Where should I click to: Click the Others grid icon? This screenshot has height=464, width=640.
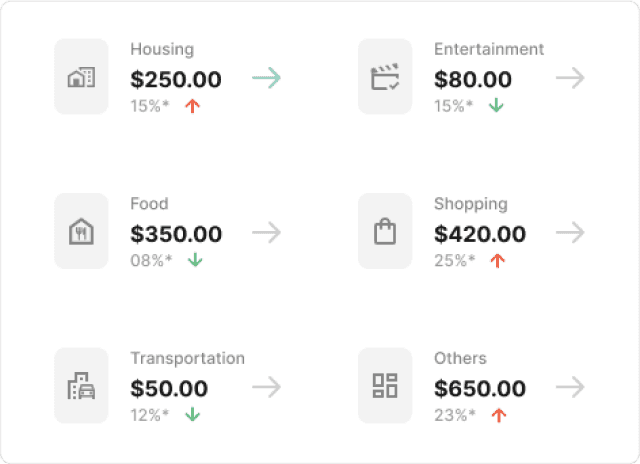pos(385,386)
